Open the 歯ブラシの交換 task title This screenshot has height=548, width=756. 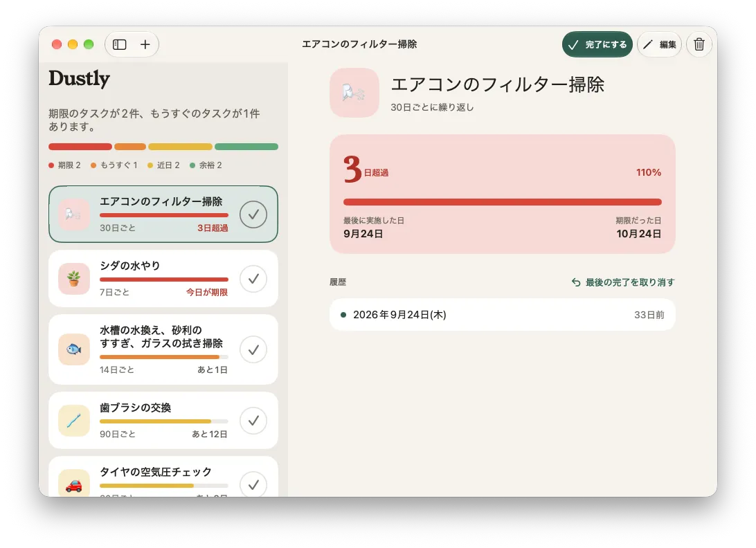tap(136, 408)
